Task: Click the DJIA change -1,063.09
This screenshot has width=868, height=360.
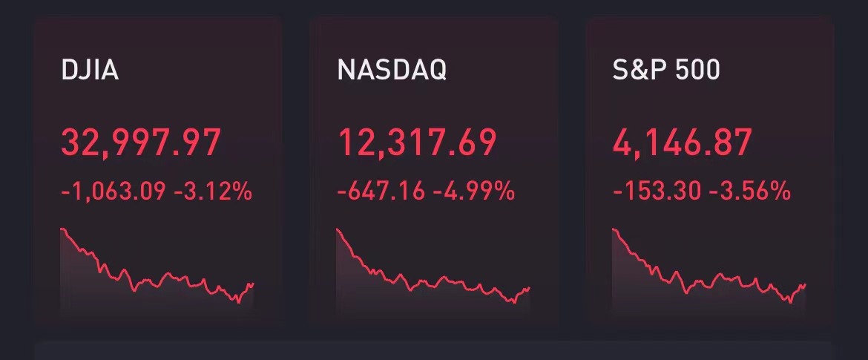Action: pyautogui.click(x=114, y=192)
